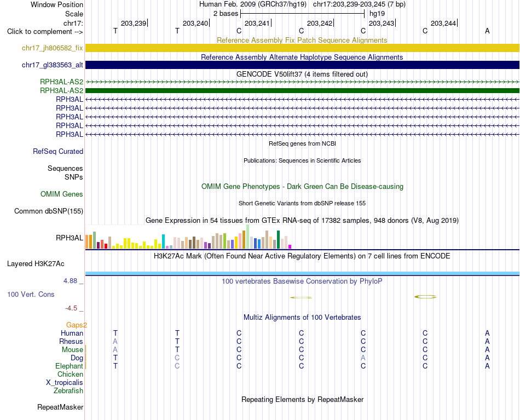Open the RefSeq Curated track label
This screenshot has height=420, width=520.
point(58,151)
